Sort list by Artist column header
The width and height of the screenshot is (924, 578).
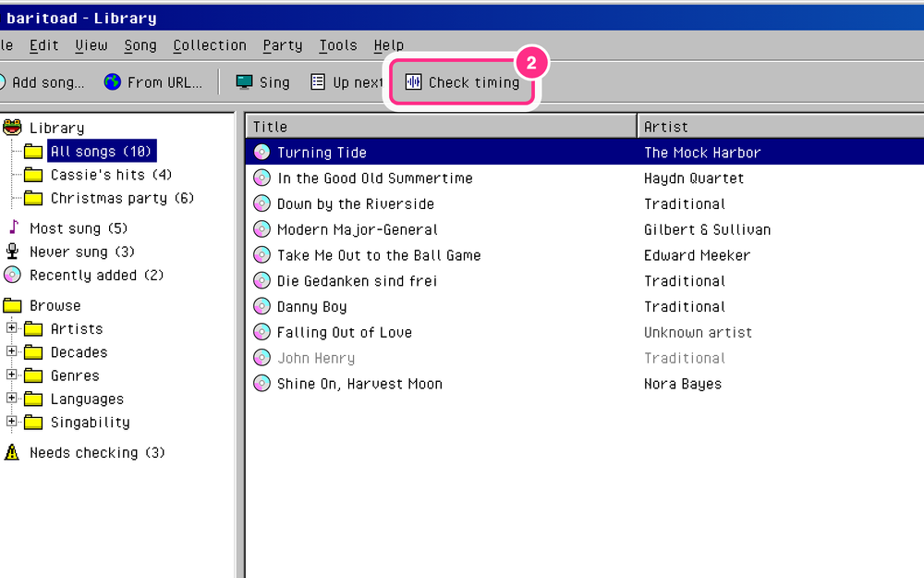coord(780,126)
